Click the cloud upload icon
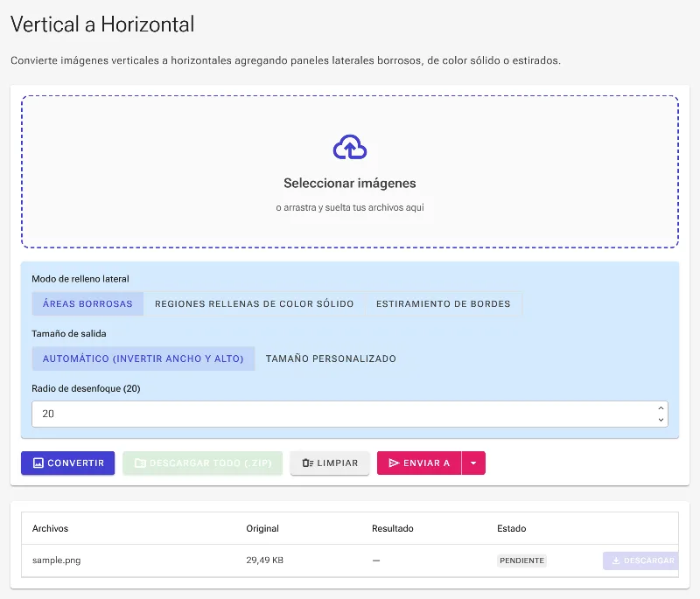Viewport: 700px width, 599px height. [x=350, y=147]
